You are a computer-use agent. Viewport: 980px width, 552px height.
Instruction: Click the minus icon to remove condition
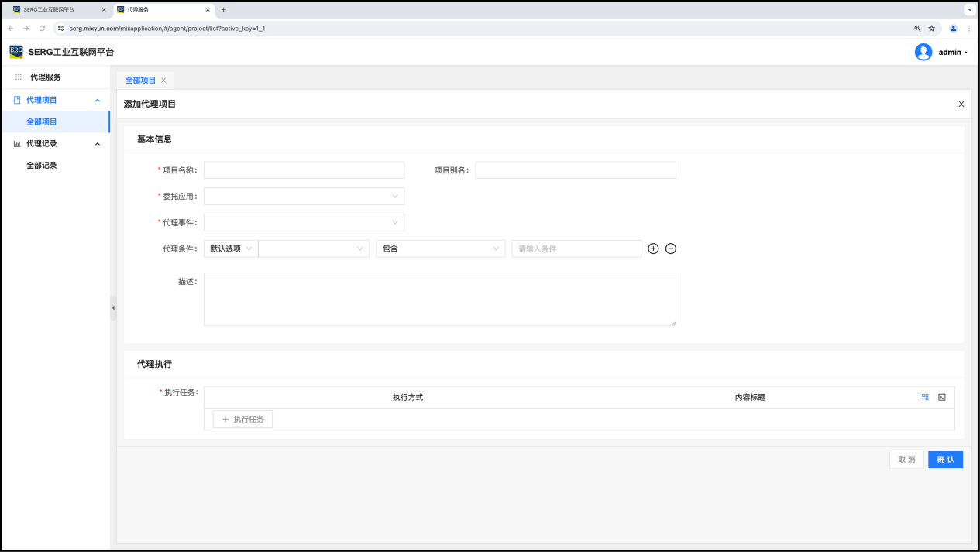coord(671,249)
